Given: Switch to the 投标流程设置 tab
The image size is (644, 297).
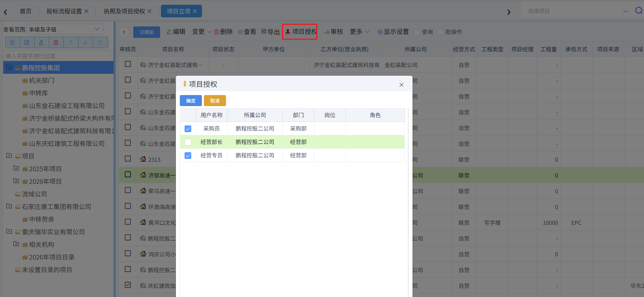Looking at the screenshot, I should [64, 11].
